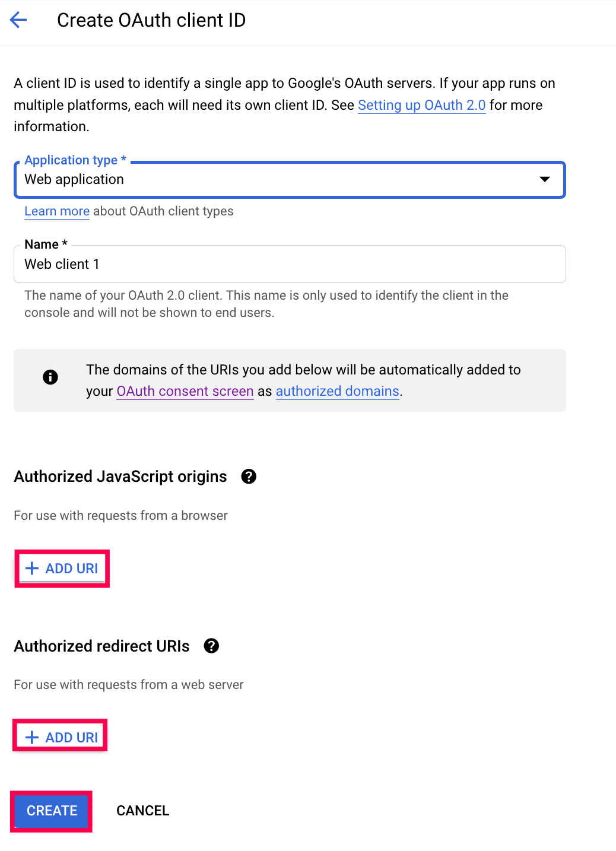The width and height of the screenshot is (616, 851).
Task: Expand the Application type dropdown arrow
Action: click(544, 179)
